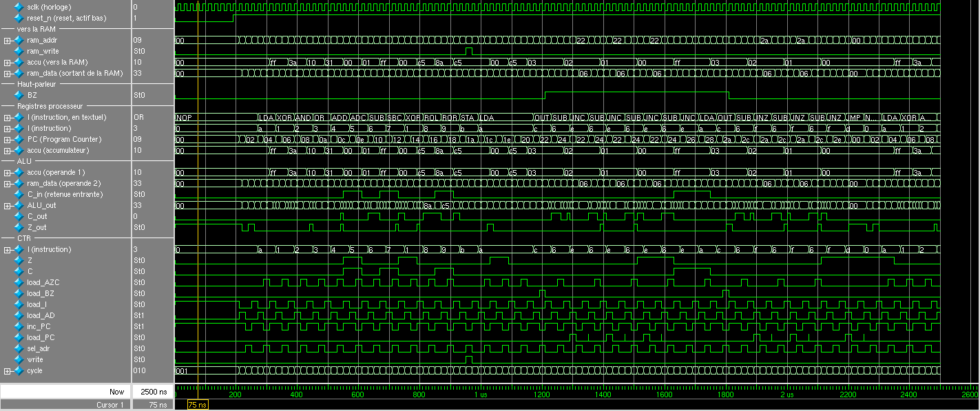The width and height of the screenshot is (980, 411).
Task: Expand the ram_data (operande 2) bus
Action: (8, 183)
